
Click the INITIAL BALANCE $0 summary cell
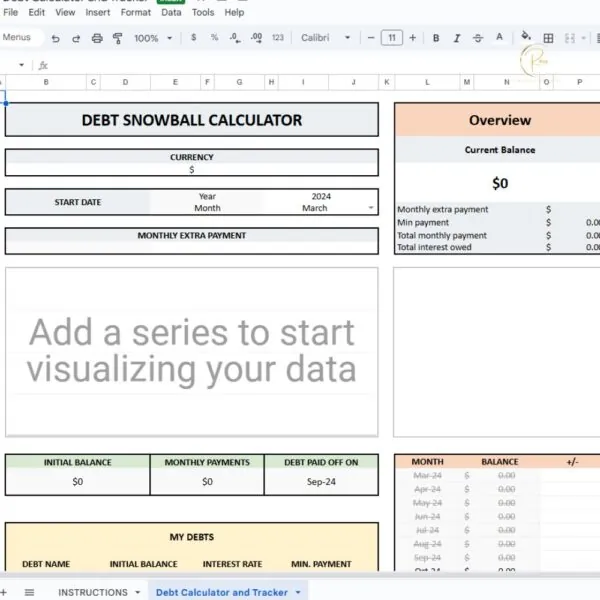pyautogui.click(x=78, y=481)
